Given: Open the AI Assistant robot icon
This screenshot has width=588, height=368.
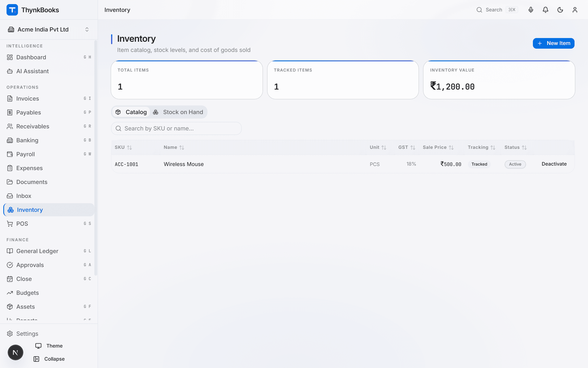Looking at the screenshot, I should tap(10, 71).
